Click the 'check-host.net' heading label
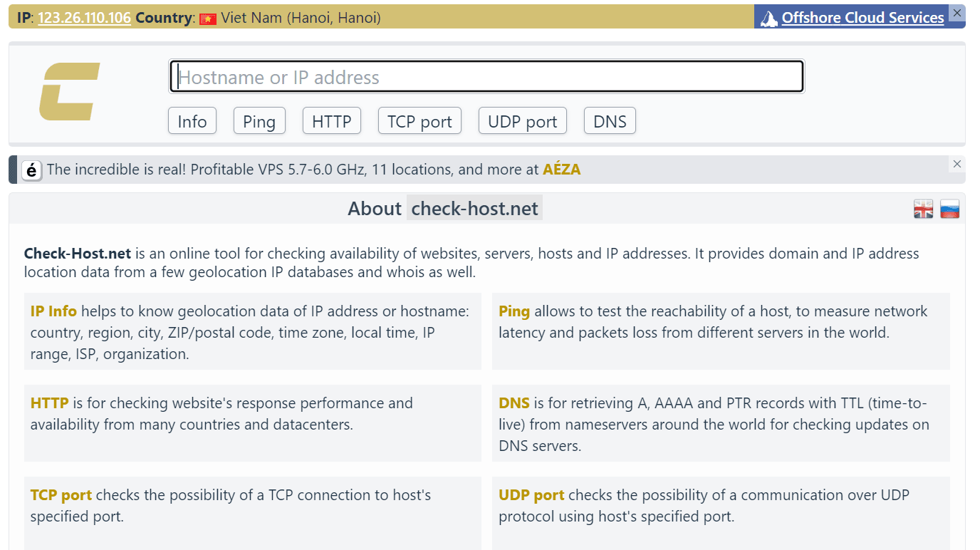The height and width of the screenshot is (550, 980). tap(475, 209)
